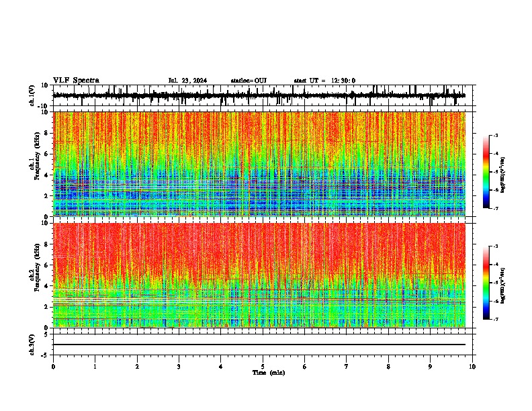Click the ch.1 spectrogram plot
This screenshot has height=411, width=532.
[x=259, y=164]
